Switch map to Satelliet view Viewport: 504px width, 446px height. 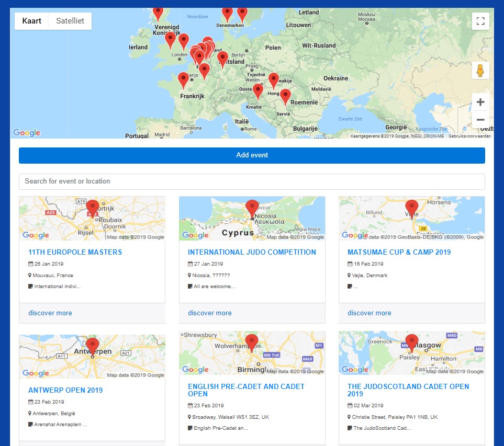(70, 21)
